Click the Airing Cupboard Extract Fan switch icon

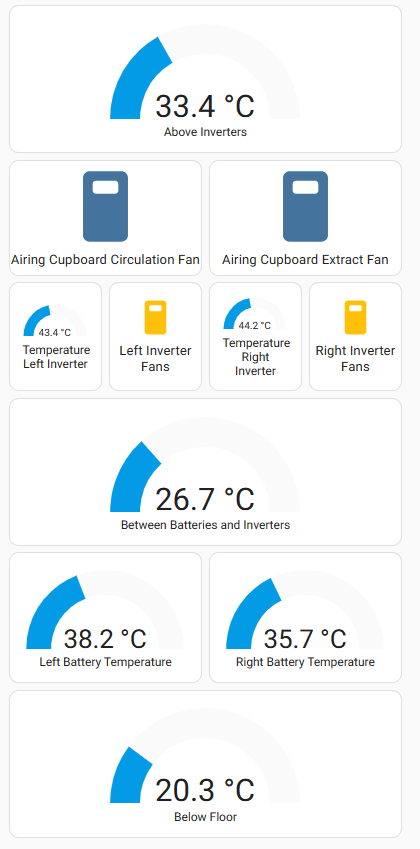[305, 206]
